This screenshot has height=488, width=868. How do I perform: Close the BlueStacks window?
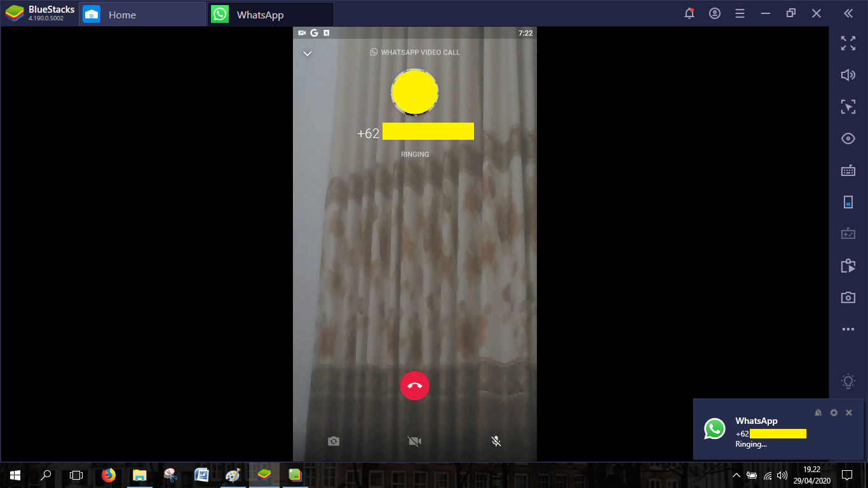pyautogui.click(x=817, y=13)
